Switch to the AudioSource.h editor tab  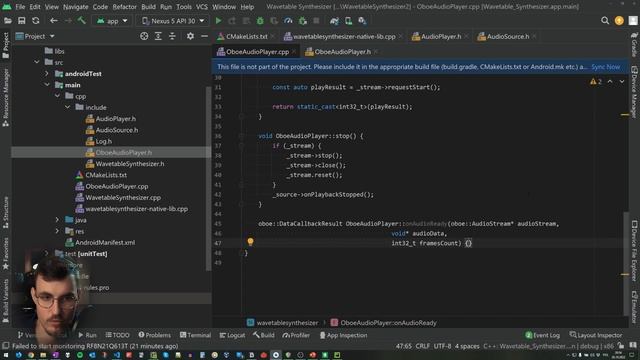[508, 36]
